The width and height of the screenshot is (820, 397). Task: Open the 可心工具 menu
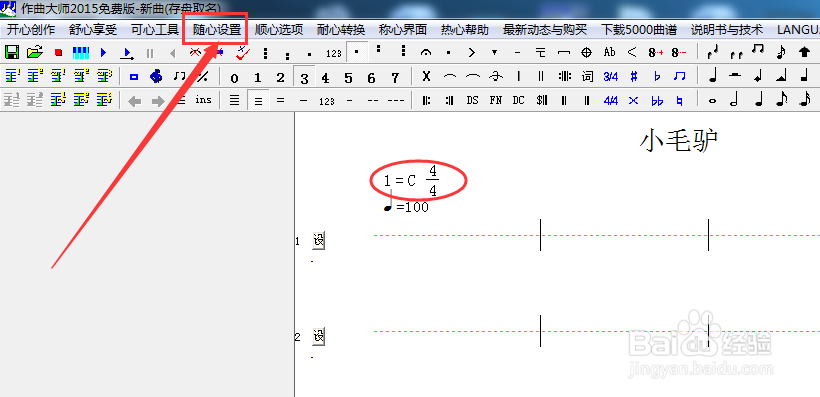[154, 29]
